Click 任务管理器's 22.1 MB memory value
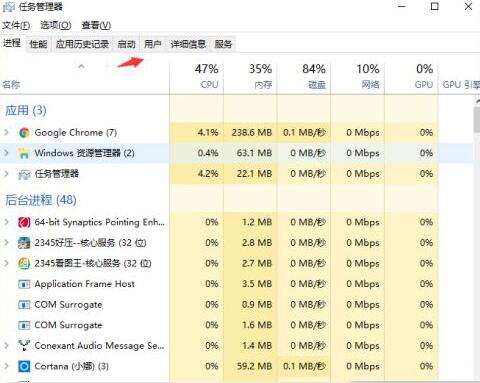Screen dimensions: 480x383 click(254, 174)
